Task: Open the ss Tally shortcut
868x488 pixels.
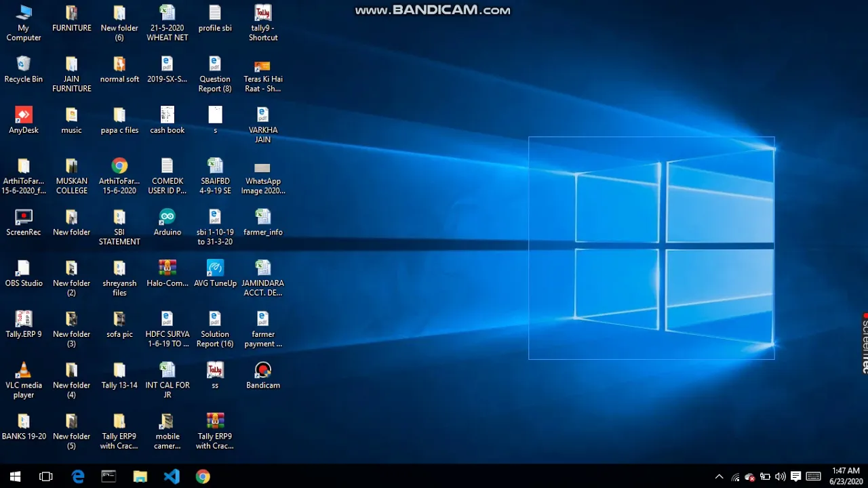Action: (x=215, y=375)
